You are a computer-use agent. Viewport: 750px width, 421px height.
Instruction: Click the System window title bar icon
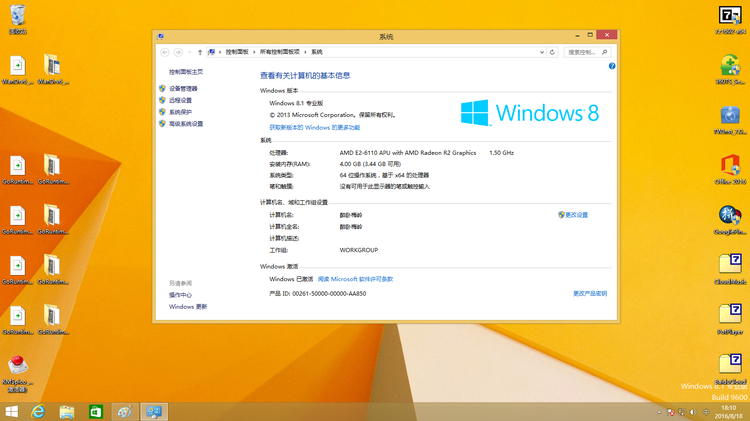[160, 36]
